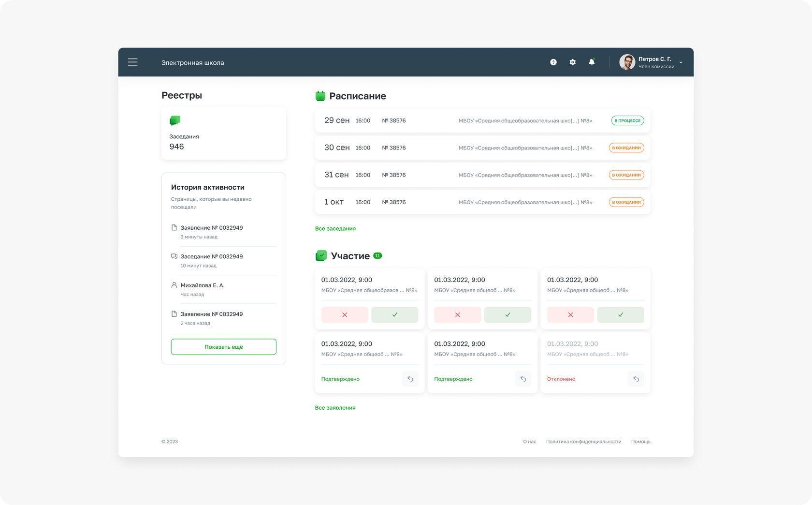Open the Заседания 946 registry card
The height and width of the screenshot is (505, 812).
(224, 133)
